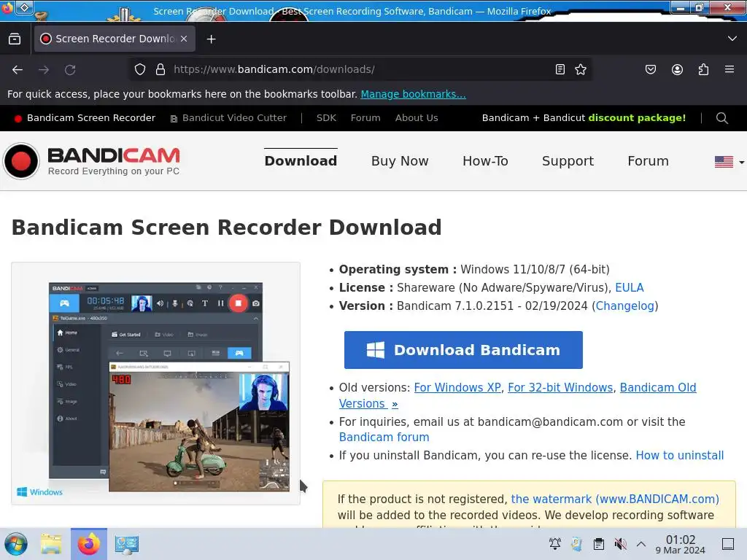List all tabs with the chevron

coord(732,39)
